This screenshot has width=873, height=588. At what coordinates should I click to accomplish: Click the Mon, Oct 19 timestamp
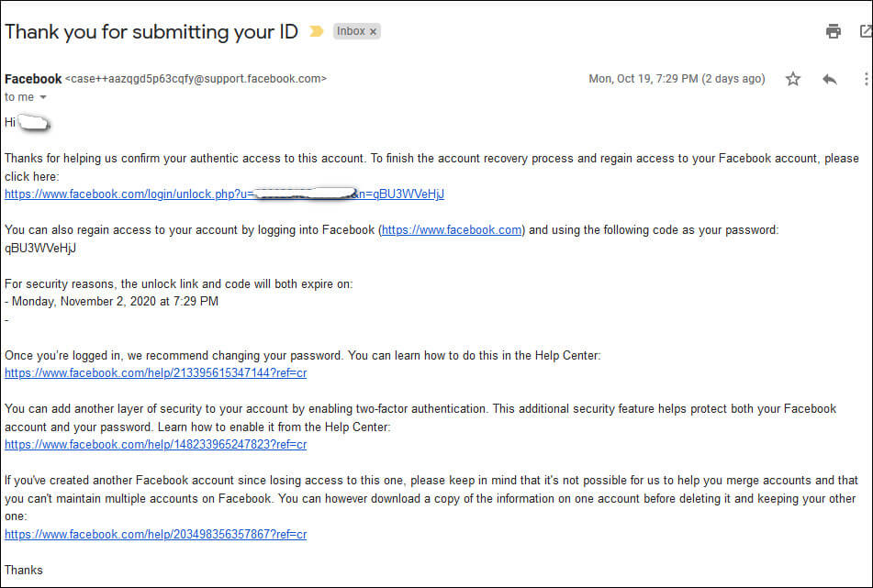tap(677, 79)
